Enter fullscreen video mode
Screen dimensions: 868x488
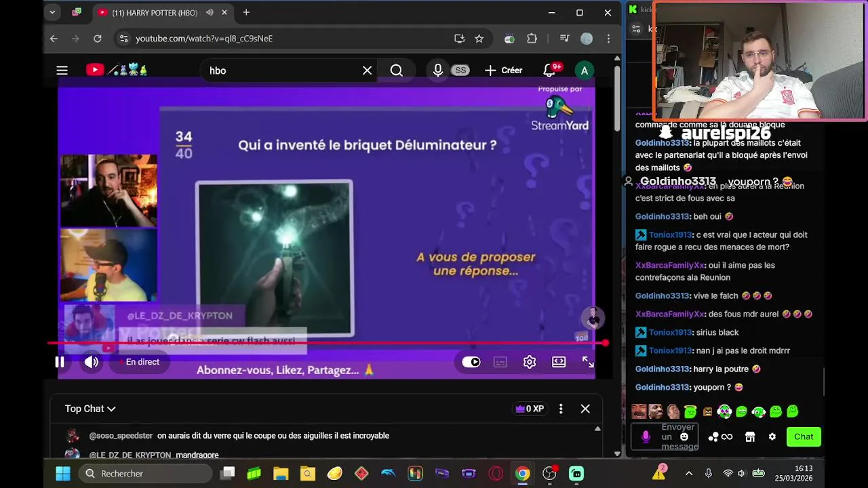tap(588, 362)
